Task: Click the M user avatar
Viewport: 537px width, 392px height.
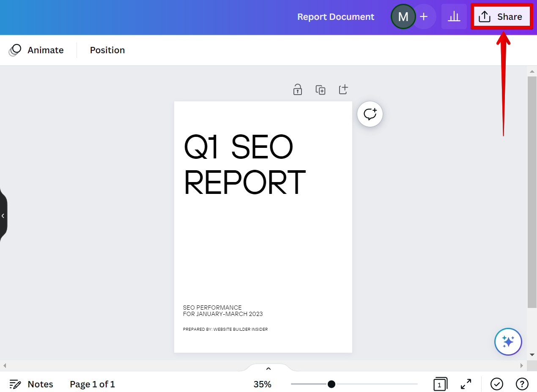Action: 403,17
